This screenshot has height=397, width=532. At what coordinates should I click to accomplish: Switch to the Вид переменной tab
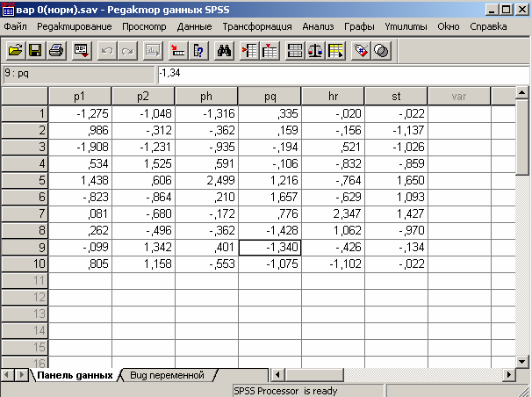click(167, 375)
